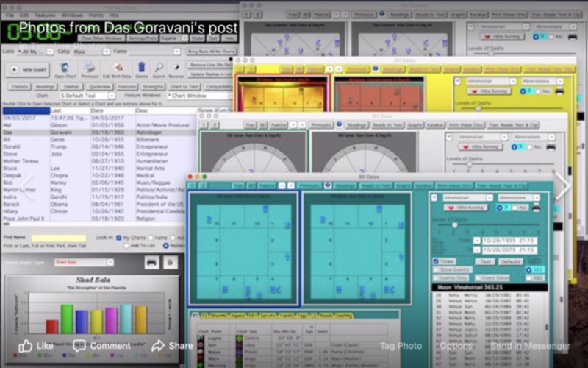Click the Transits button
Image resolution: width=588 pixels, height=368 pixels.
tap(20, 86)
